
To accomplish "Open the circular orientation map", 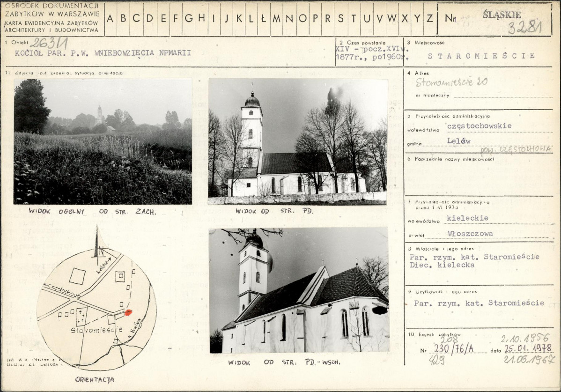I will tap(96, 310).
